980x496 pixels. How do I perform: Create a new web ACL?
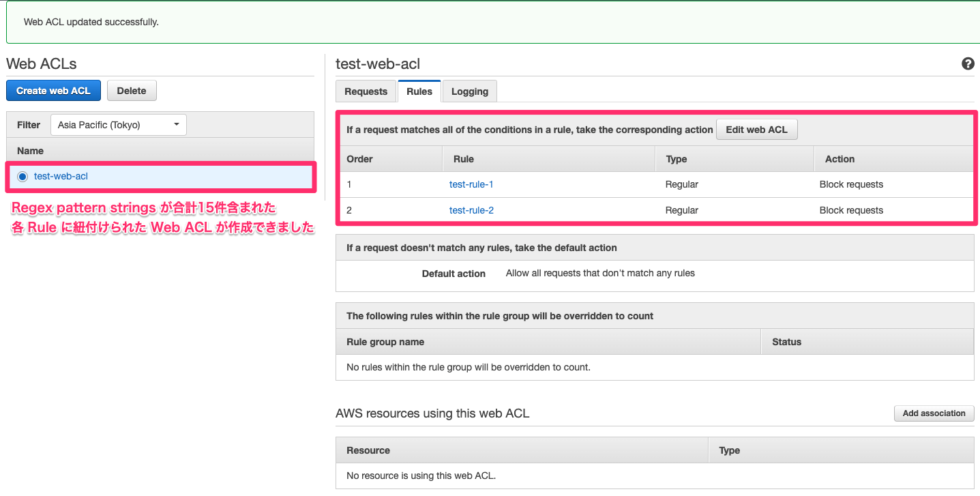(x=53, y=89)
